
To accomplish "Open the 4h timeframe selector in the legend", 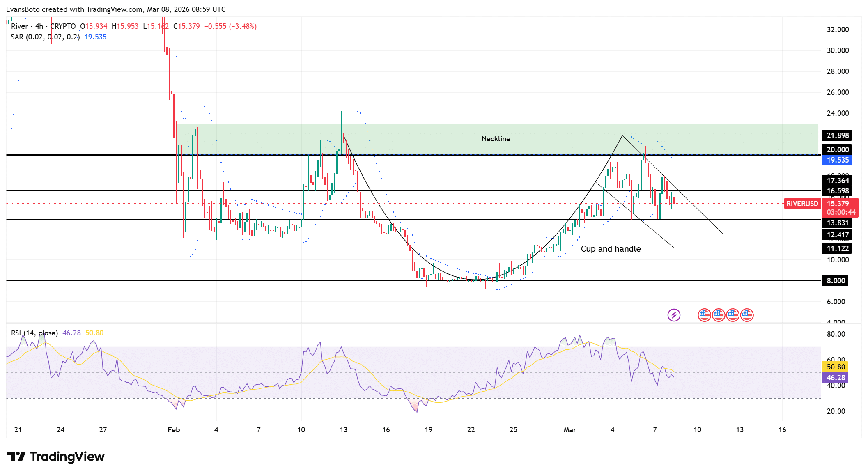I will click(39, 26).
